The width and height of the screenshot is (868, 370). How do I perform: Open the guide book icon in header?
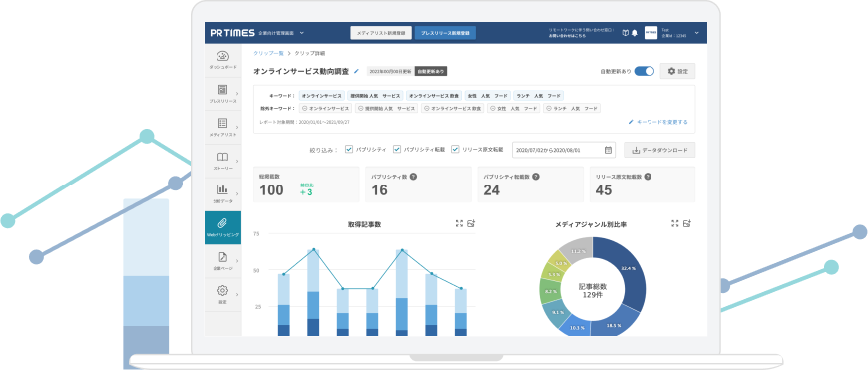point(626,33)
